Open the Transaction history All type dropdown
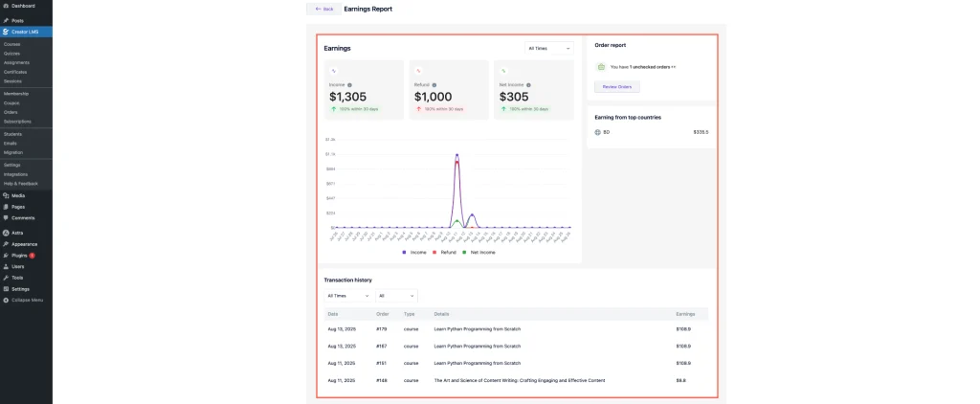The width and height of the screenshot is (980, 404). tap(396, 296)
